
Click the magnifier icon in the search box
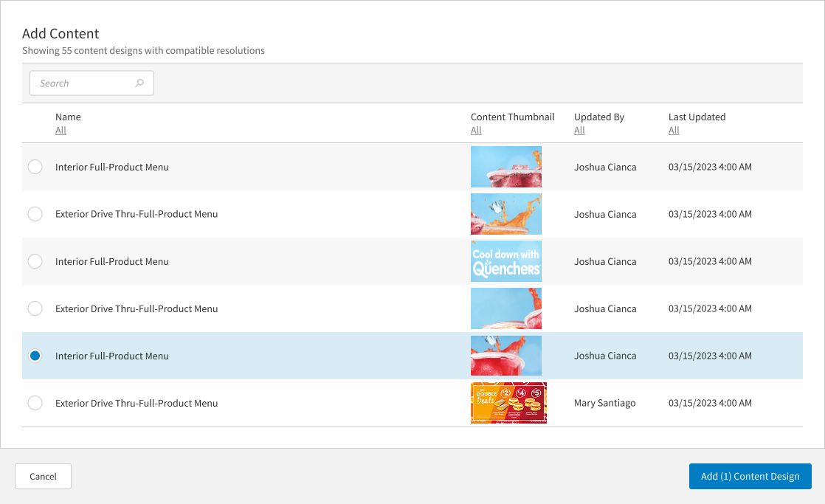(x=139, y=83)
